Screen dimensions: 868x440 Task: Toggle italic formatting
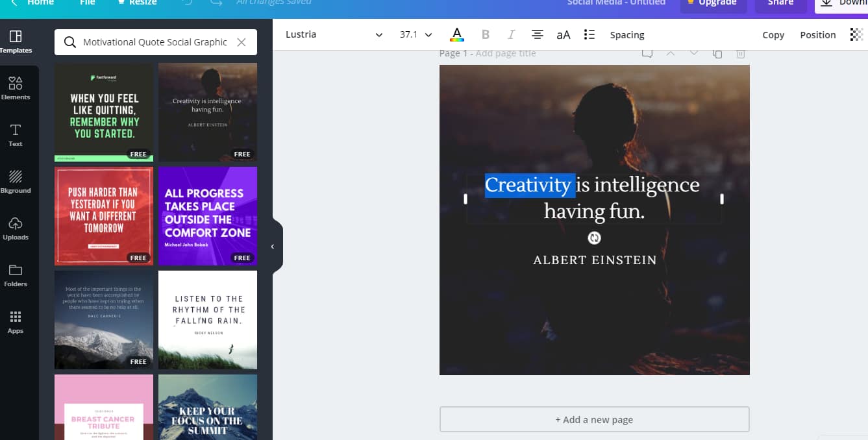pos(511,34)
